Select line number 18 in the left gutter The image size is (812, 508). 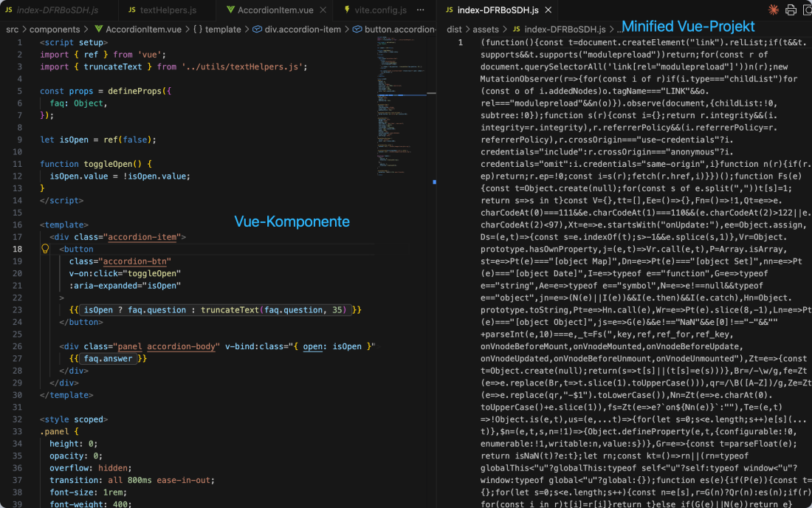pyautogui.click(x=17, y=249)
